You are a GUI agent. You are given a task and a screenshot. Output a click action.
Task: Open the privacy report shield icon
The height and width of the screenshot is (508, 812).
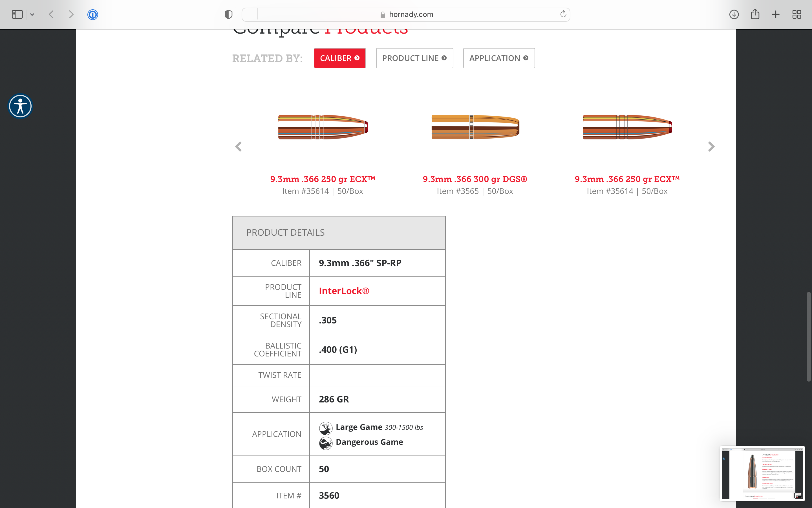pyautogui.click(x=228, y=14)
